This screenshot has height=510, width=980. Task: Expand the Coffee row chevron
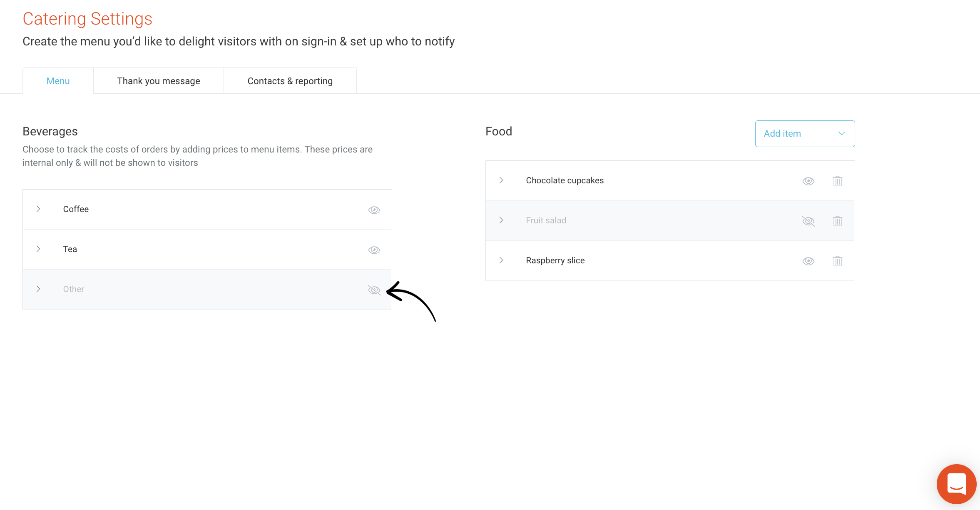coord(38,209)
